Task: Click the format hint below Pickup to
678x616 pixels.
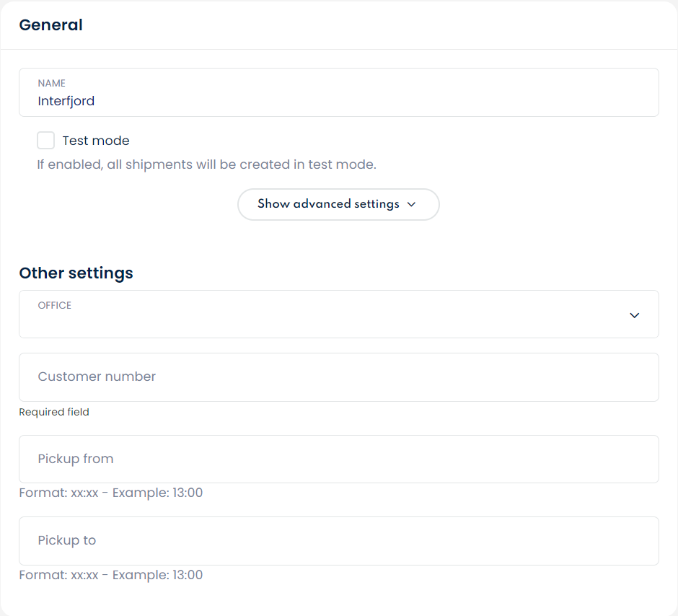Action: 110,575
